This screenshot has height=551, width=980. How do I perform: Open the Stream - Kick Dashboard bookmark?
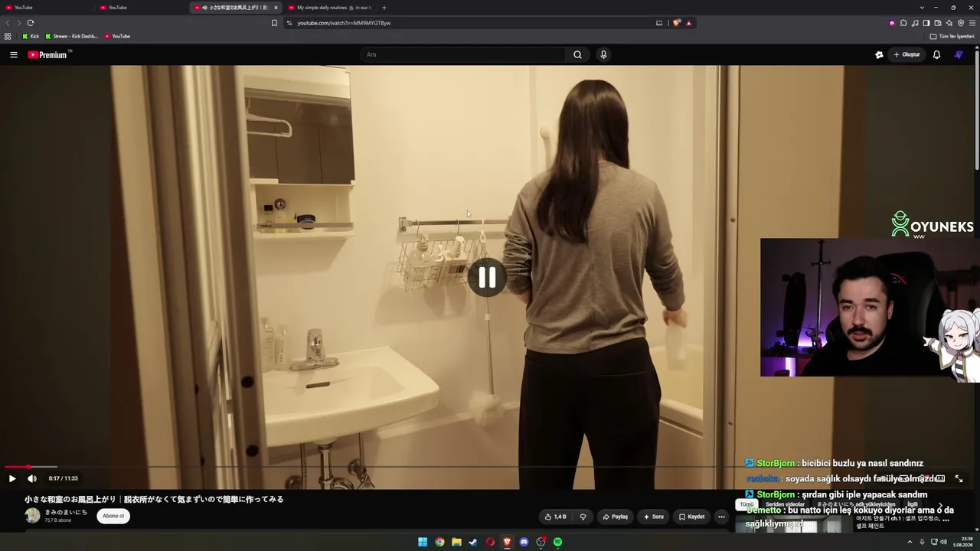click(x=71, y=36)
